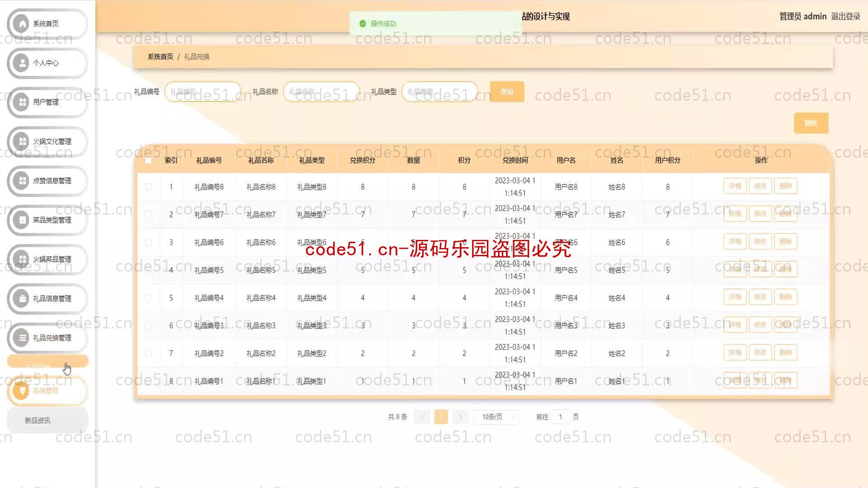Check the row for 礼品编号8

click(148, 187)
